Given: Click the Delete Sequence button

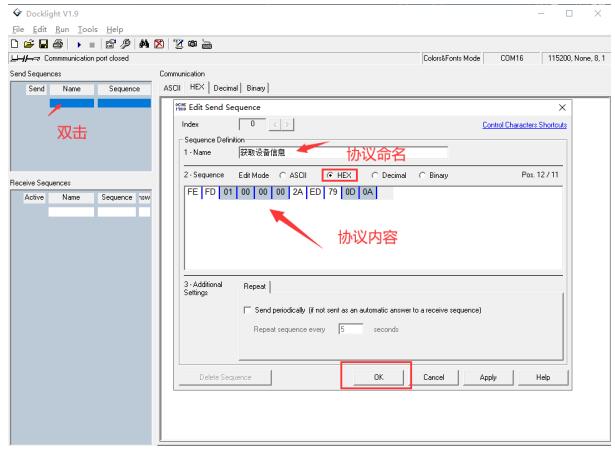Looking at the screenshot, I should [225, 377].
